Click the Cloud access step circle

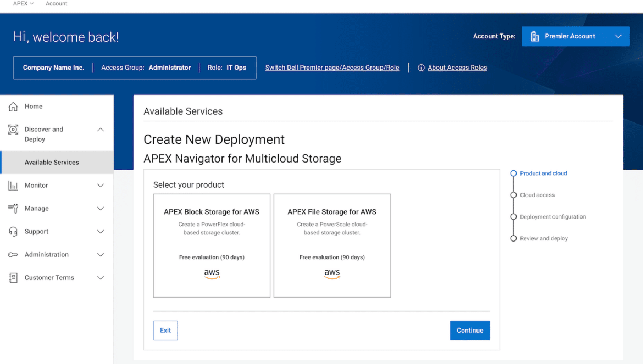(513, 195)
